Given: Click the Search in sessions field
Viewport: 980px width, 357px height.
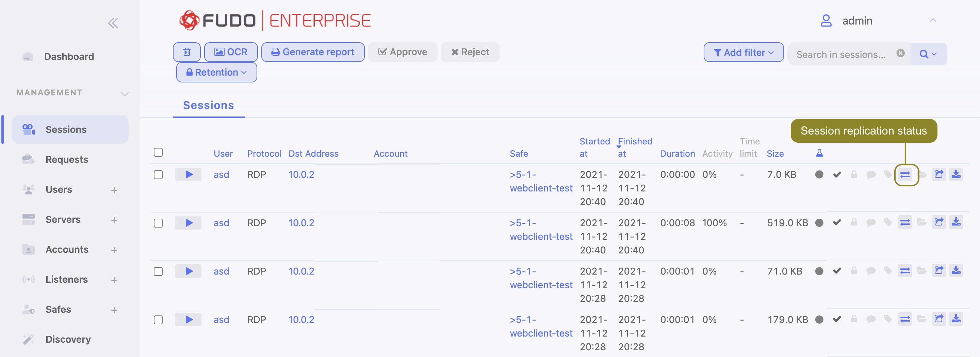Looking at the screenshot, I should click(841, 54).
